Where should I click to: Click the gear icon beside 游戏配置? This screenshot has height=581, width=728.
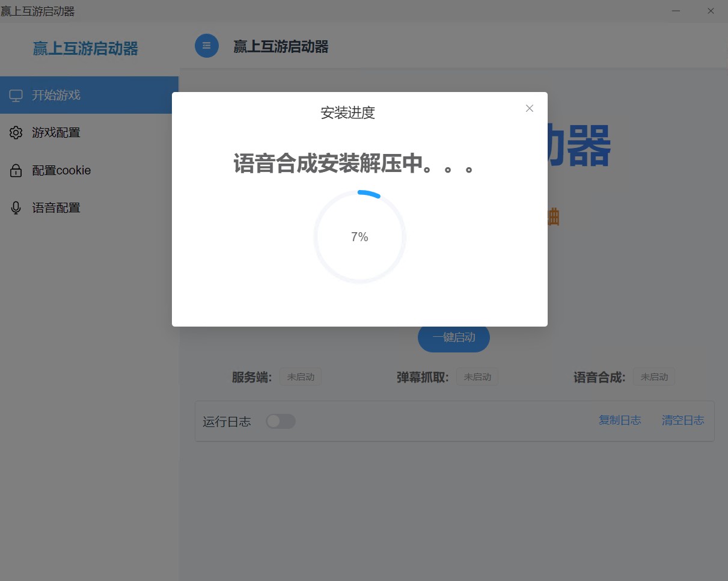pos(16,133)
